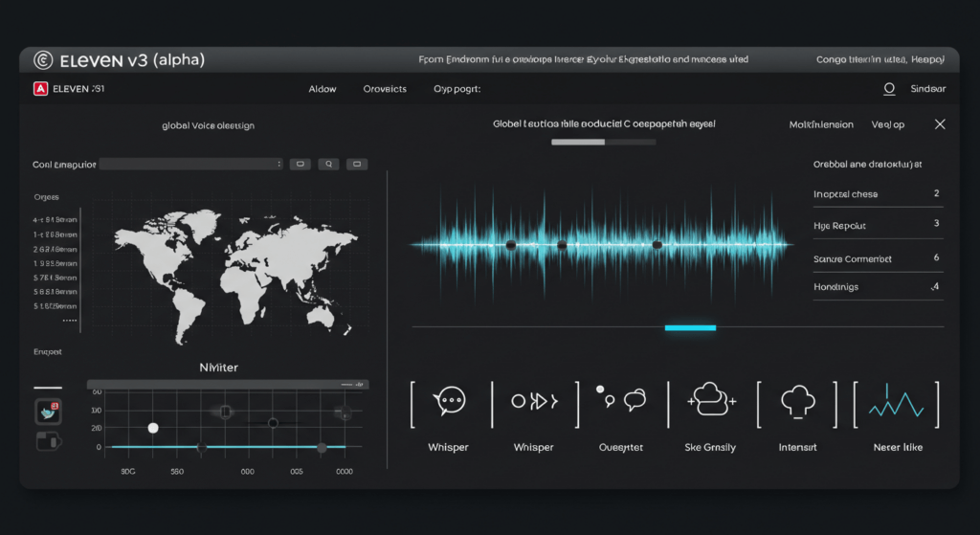Click the leftmost black marker on the waveform

(x=511, y=245)
